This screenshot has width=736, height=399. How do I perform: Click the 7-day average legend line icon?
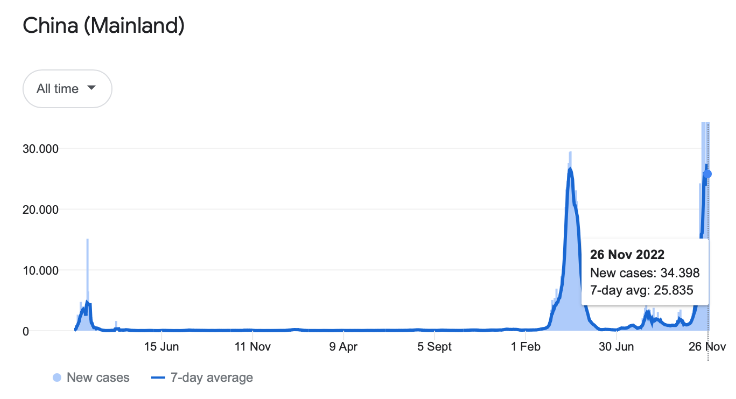(158, 378)
